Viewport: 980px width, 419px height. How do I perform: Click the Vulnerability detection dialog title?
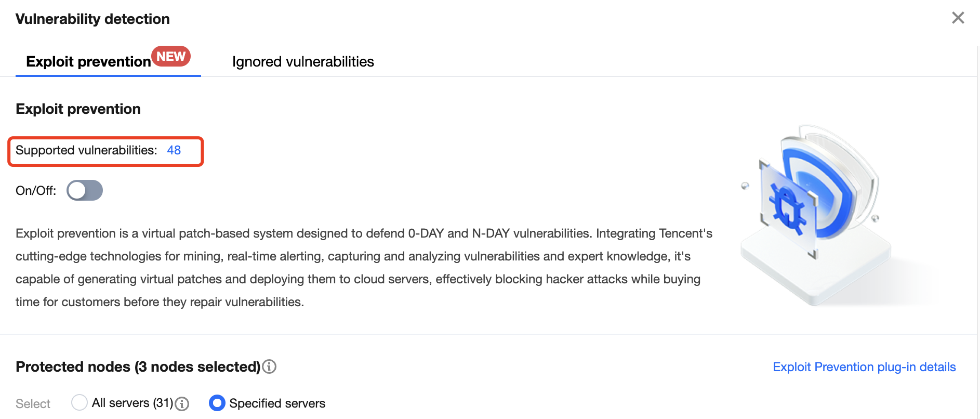click(92, 19)
